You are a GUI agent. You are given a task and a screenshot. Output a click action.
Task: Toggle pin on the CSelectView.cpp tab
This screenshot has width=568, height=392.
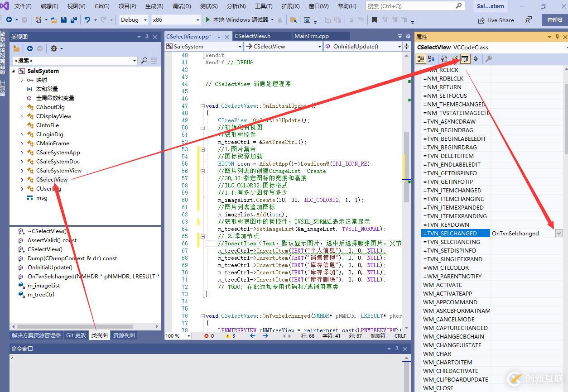coord(219,36)
